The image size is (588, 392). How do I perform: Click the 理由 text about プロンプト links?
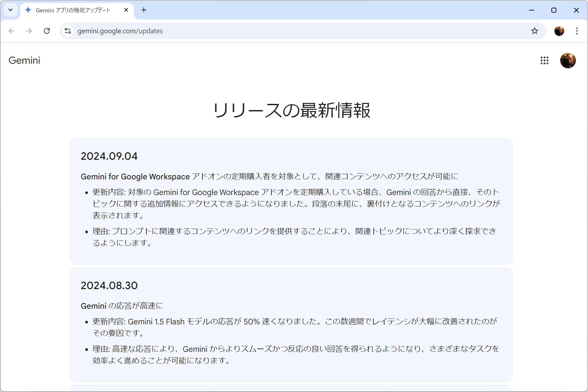pyautogui.click(x=294, y=237)
